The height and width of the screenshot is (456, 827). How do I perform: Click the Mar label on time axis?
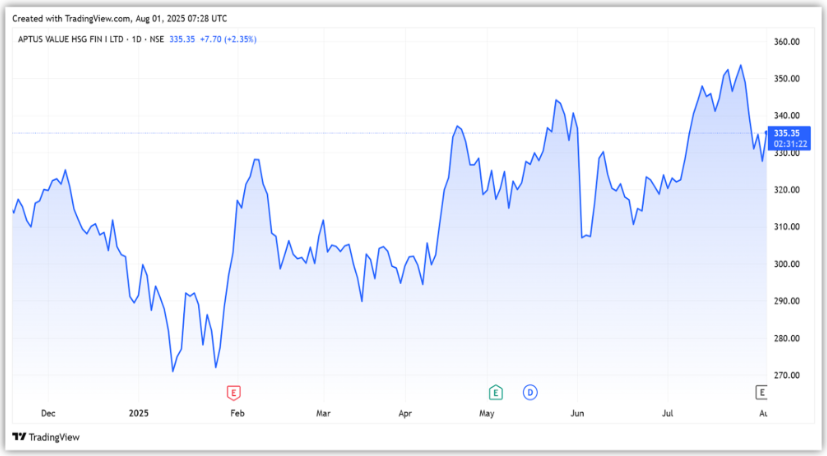[x=323, y=412]
